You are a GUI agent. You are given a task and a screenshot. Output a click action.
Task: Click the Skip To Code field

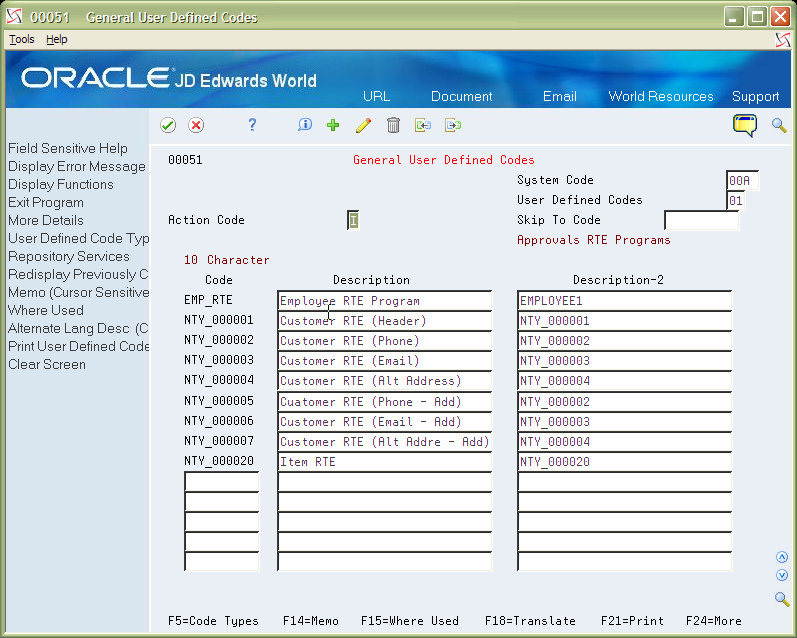click(x=701, y=220)
